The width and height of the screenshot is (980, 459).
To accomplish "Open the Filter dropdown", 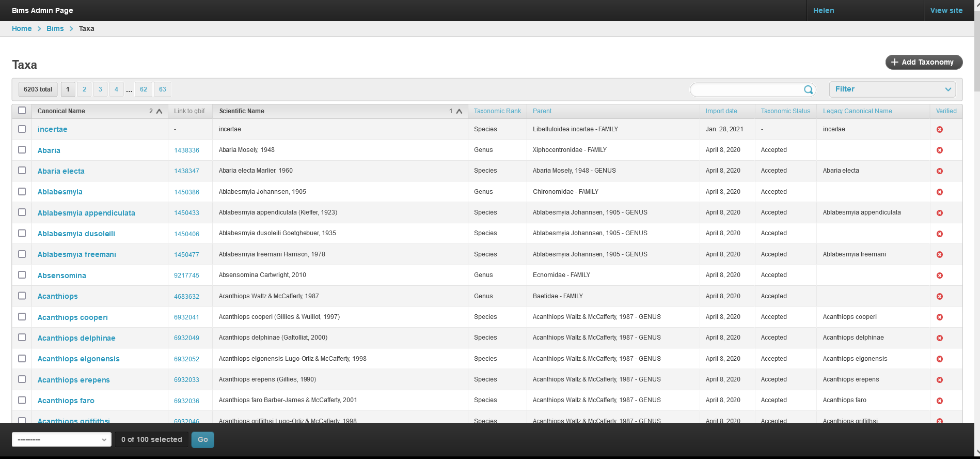I will (x=892, y=89).
